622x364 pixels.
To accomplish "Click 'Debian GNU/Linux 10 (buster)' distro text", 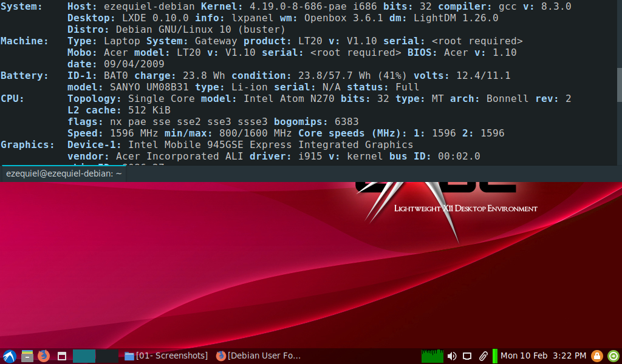I will point(200,29).
